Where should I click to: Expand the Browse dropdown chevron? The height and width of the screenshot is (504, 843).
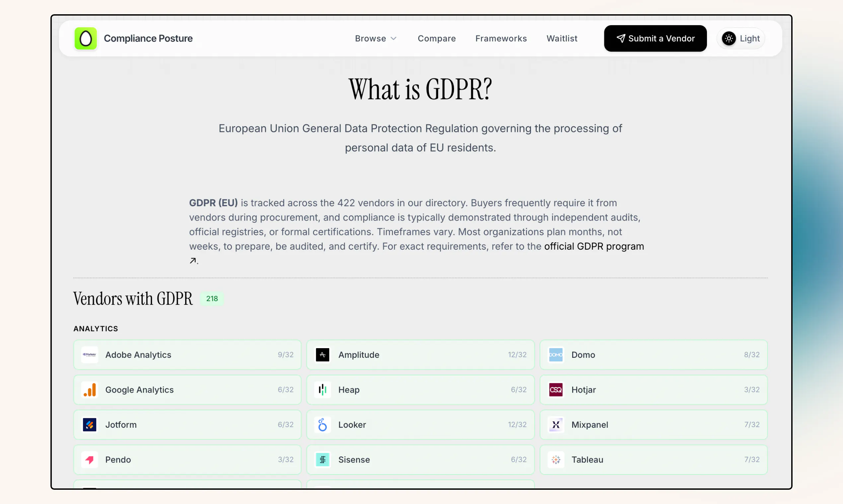(393, 38)
